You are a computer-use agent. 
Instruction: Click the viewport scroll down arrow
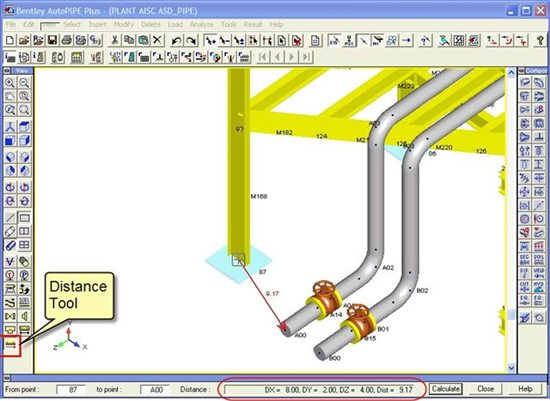pyautogui.click(x=511, y=368)
